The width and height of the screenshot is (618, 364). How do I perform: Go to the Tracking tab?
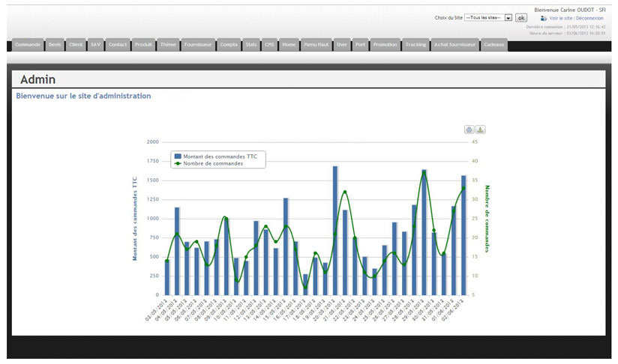click(x=415, y=45)
